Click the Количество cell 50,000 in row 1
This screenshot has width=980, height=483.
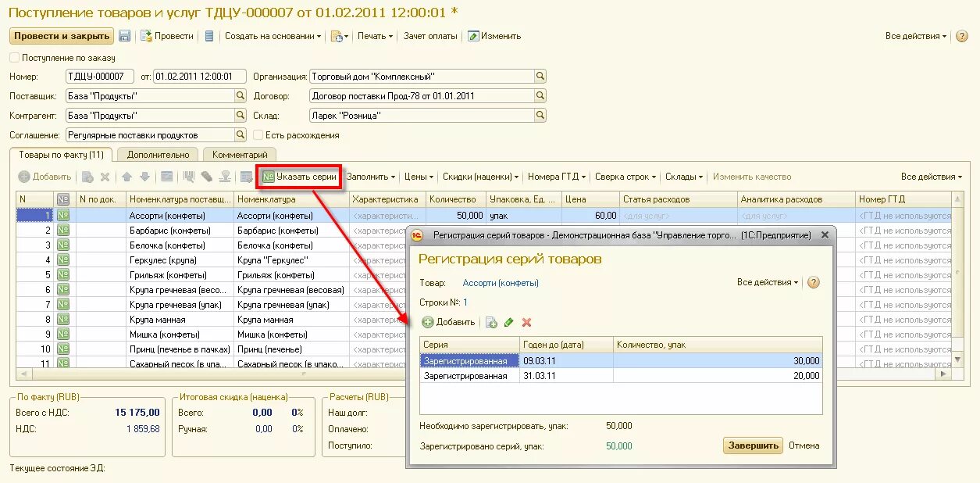(456, 215)
